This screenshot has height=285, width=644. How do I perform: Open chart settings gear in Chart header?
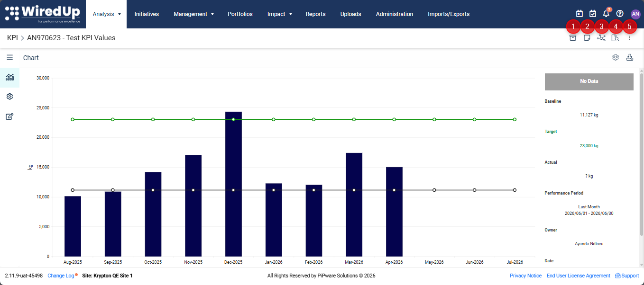click(x=616, y=57)
